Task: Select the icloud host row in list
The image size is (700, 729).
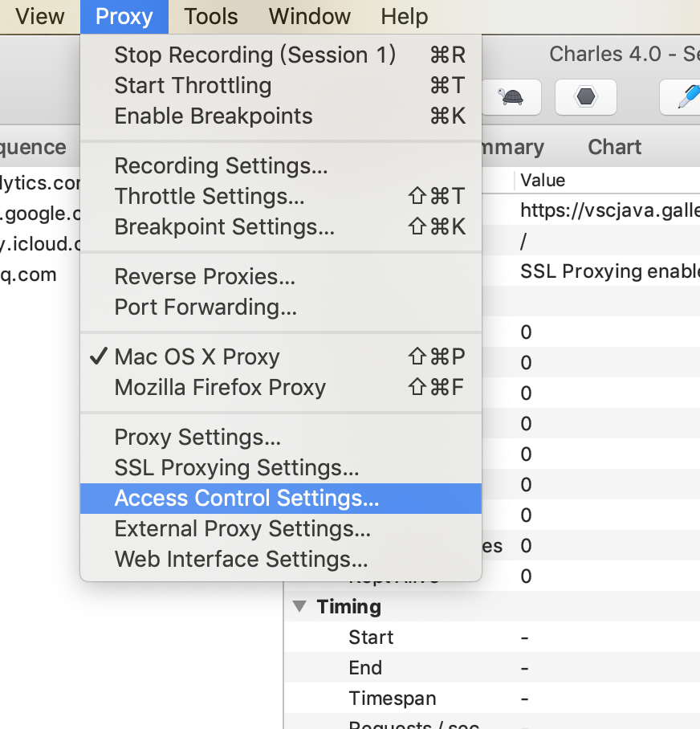Action: [x=40, y=244]
